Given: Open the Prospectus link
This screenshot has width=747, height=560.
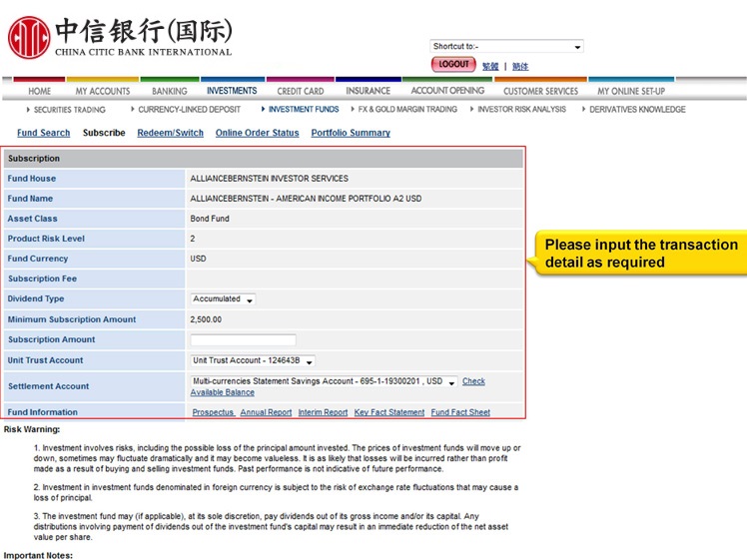Looking at the screenshot, I should [213, 412].
